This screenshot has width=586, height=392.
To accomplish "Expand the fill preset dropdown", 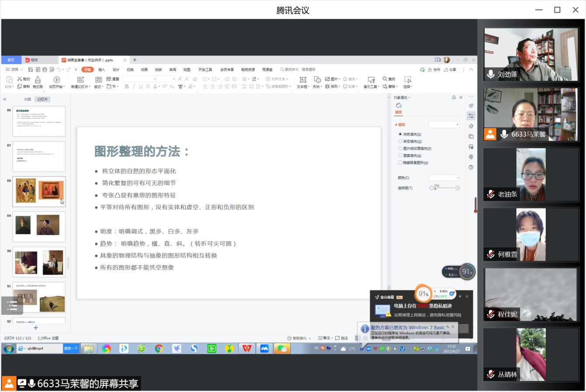I will pyautogui.click(x=444, y=125).
